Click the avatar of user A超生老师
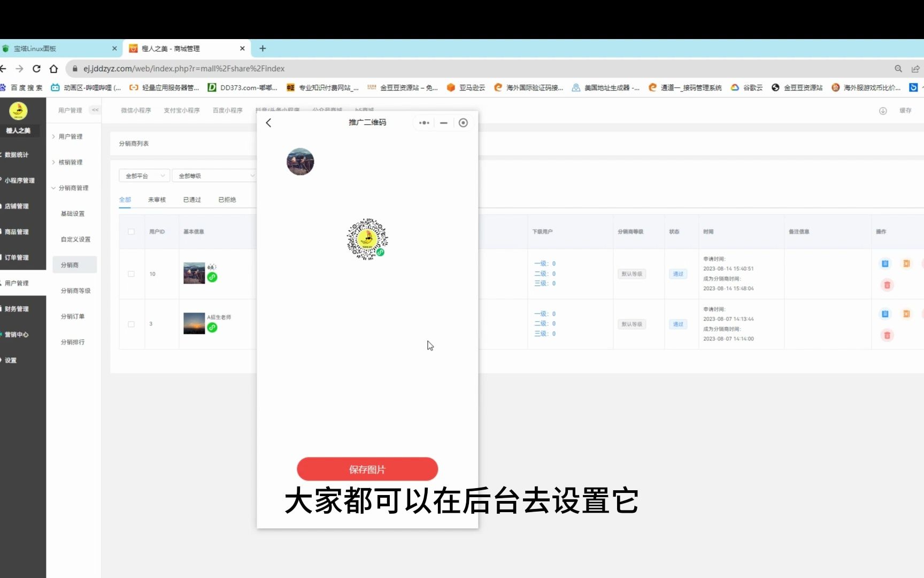 point(194,323)
